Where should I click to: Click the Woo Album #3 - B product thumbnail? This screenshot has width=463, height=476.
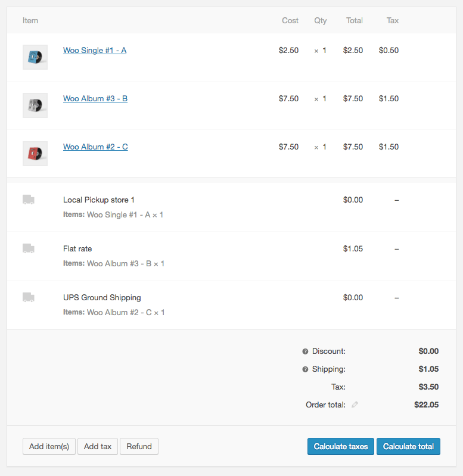[x=35, y=105]
